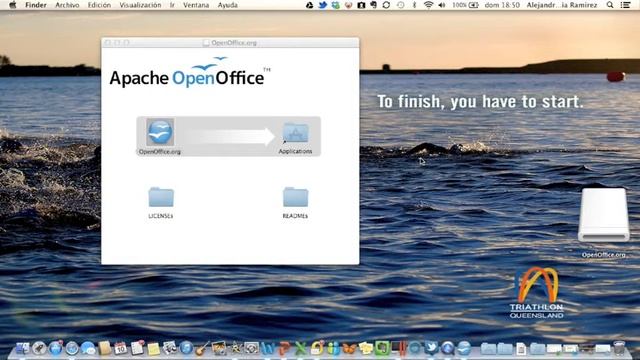640x360 pixels.
Task: Select the OpenOffice.org app icon in installer
Action: 160,132
